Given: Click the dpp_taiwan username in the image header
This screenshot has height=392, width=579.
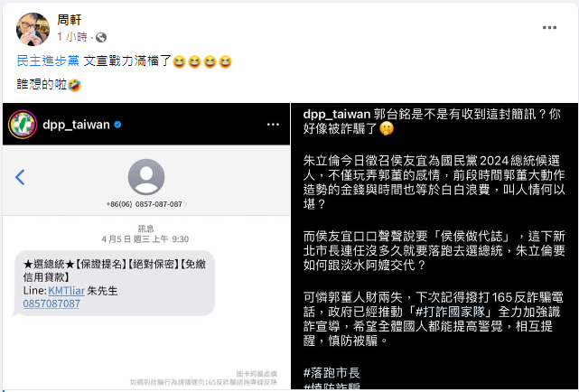Looking at the screenshot, I should point(76,125).
